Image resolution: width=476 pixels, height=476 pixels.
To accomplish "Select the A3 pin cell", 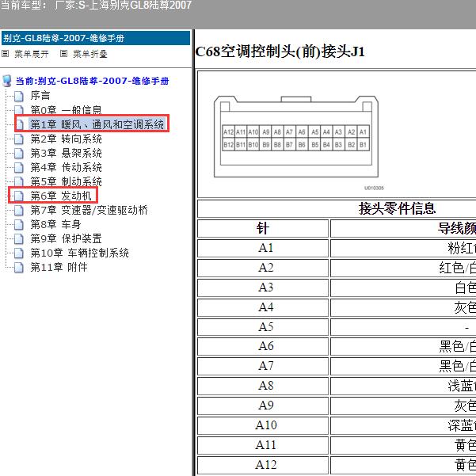I will point(263,288).
